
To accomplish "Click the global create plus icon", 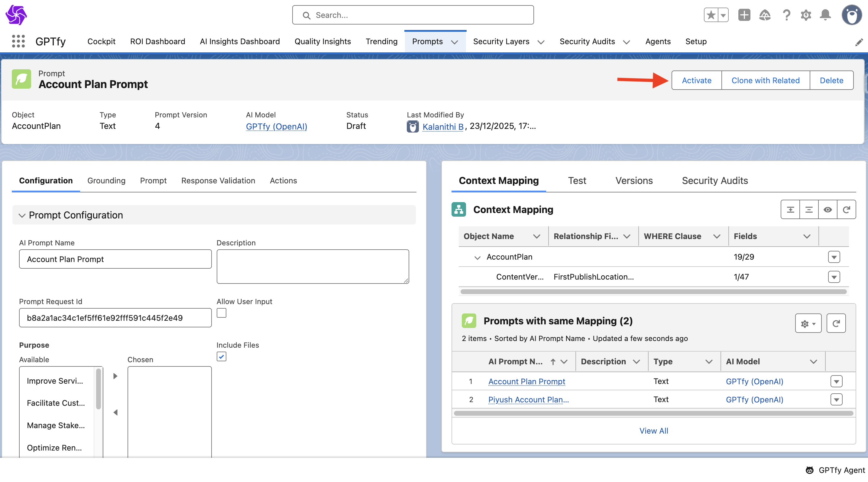I will [x=744, y=15].
